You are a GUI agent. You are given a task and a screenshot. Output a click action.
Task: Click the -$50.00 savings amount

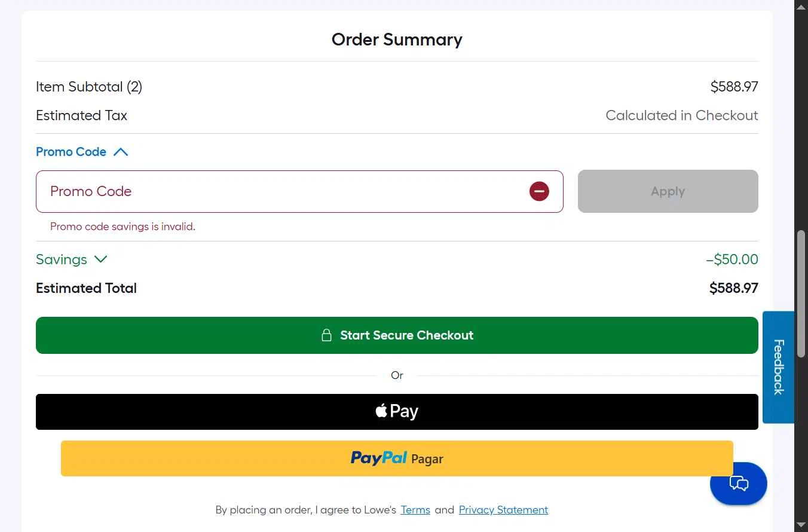point(732,259)
